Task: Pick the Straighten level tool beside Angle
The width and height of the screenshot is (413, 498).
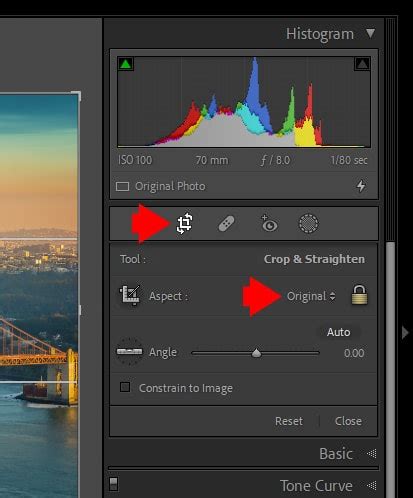Action: coord(129,351)
